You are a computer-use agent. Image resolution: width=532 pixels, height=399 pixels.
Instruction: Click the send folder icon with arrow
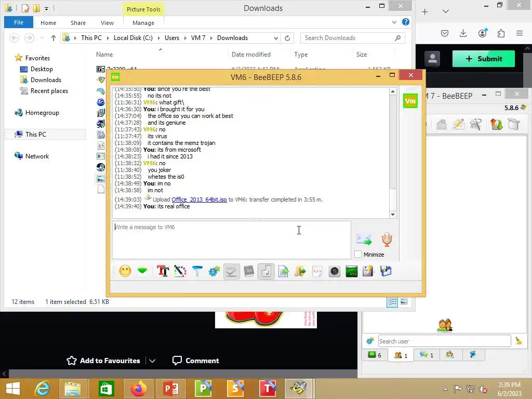point(300,271)
